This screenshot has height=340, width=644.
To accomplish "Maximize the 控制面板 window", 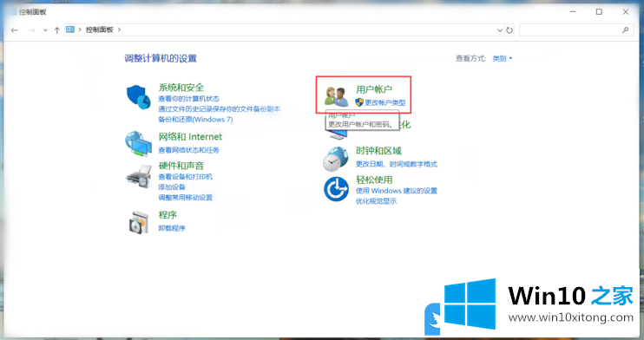I will pos(599,12).
